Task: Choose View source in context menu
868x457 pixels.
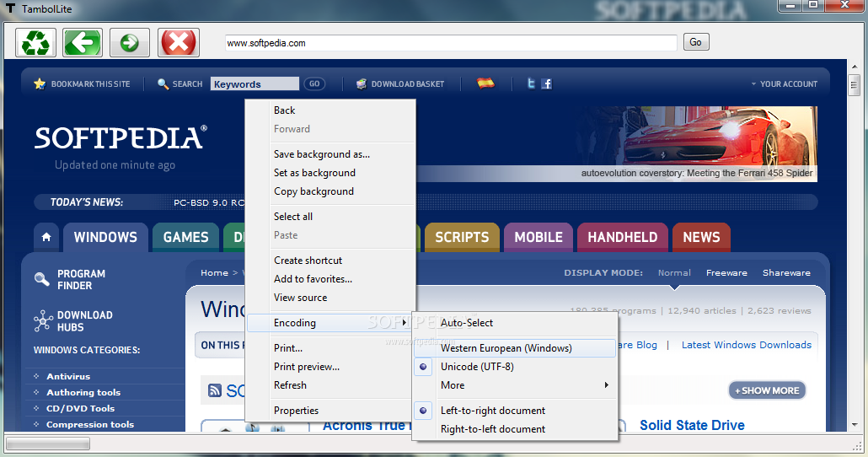Action: coord(330,298)
